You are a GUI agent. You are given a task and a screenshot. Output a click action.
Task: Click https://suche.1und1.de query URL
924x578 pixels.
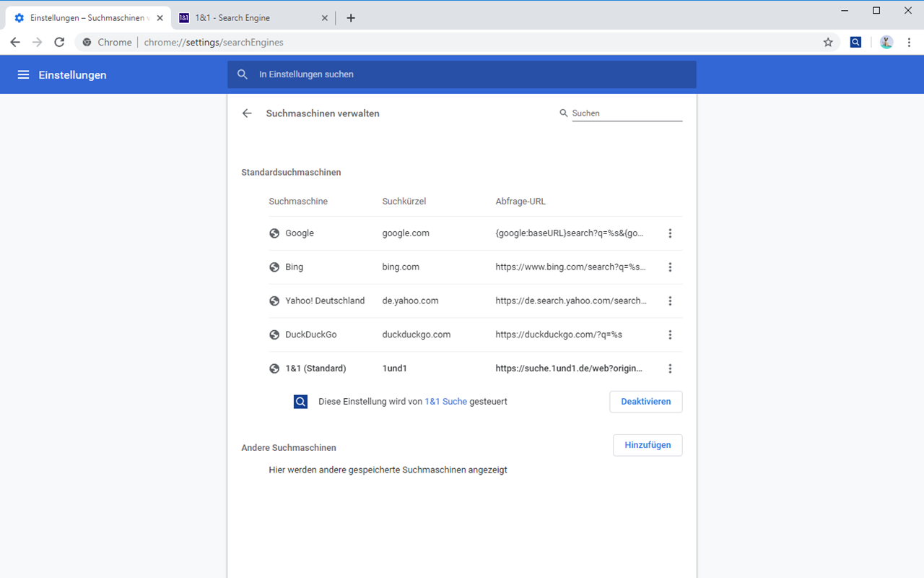pos(569,368)
